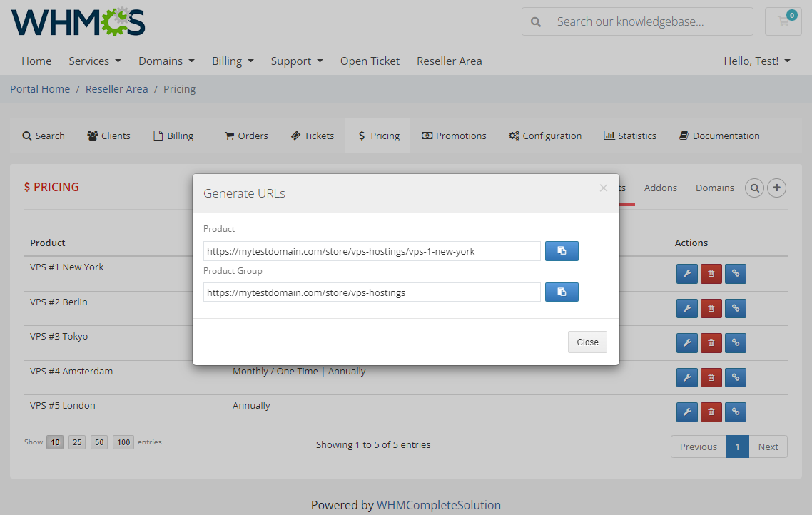Viewport: 812px width, 515px height.
Task: Add a new pricing entry with plus icon
Action: click(x=776, y=188)
